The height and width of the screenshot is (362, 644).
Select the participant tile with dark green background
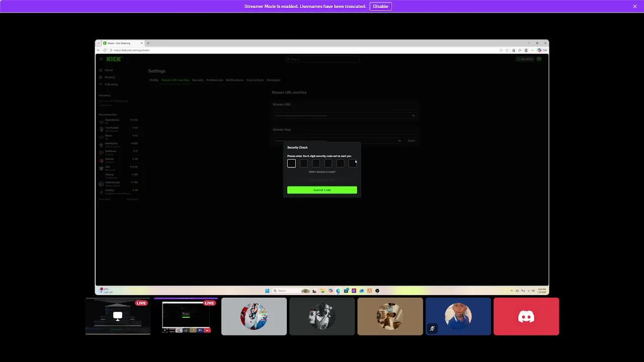(322, 316)
